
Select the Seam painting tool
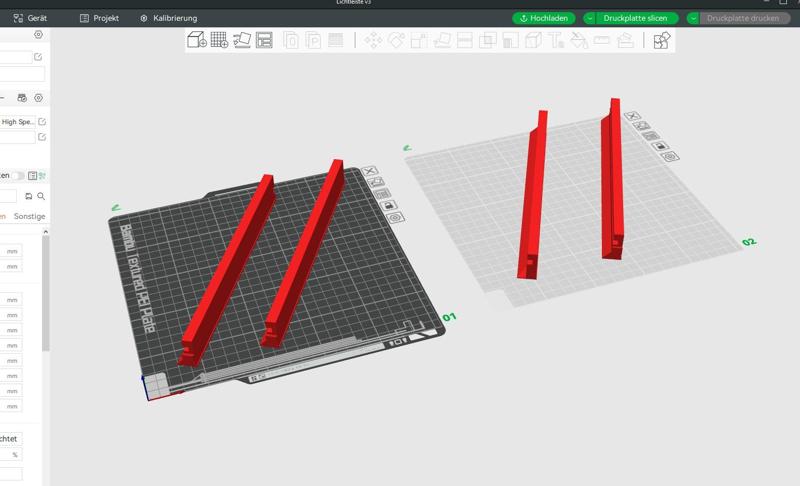533,40
